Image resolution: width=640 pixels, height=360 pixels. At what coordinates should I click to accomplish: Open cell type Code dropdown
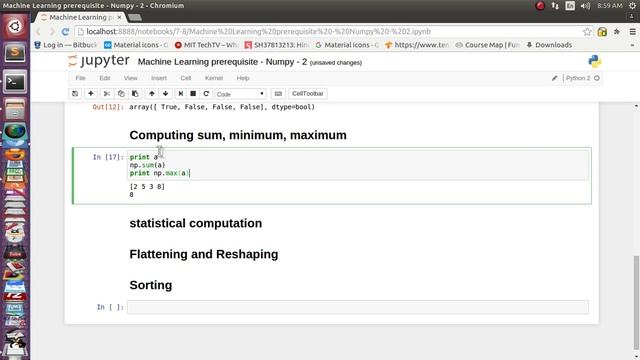(x=240, y=94)
